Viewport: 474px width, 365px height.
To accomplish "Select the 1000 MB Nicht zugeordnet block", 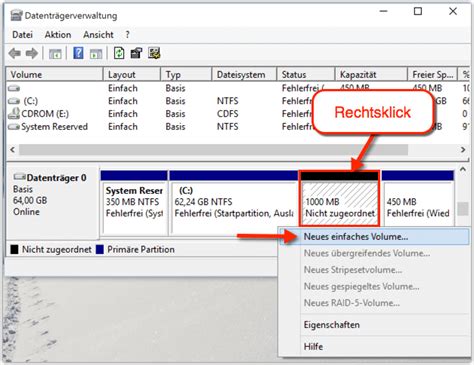I will click(x=340, y=199).
